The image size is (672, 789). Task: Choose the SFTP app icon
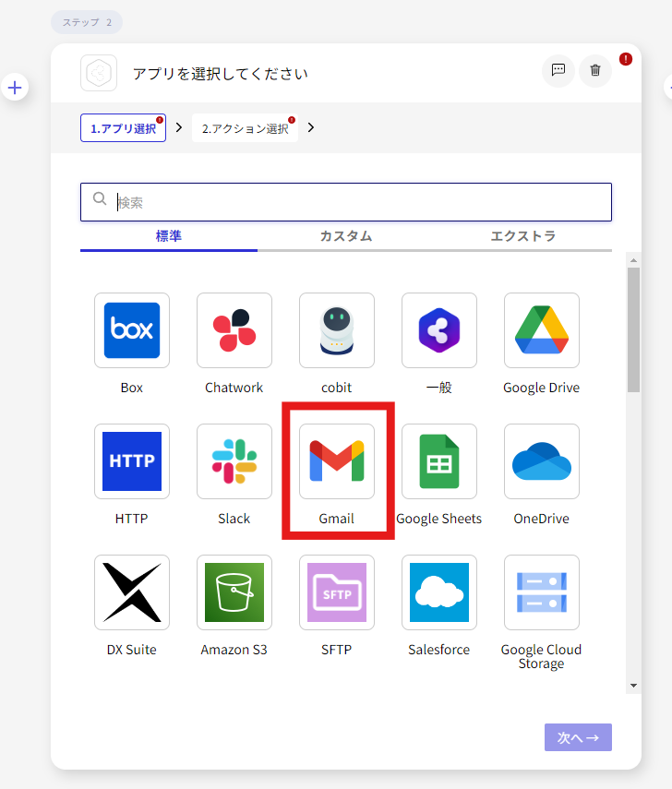337,592
